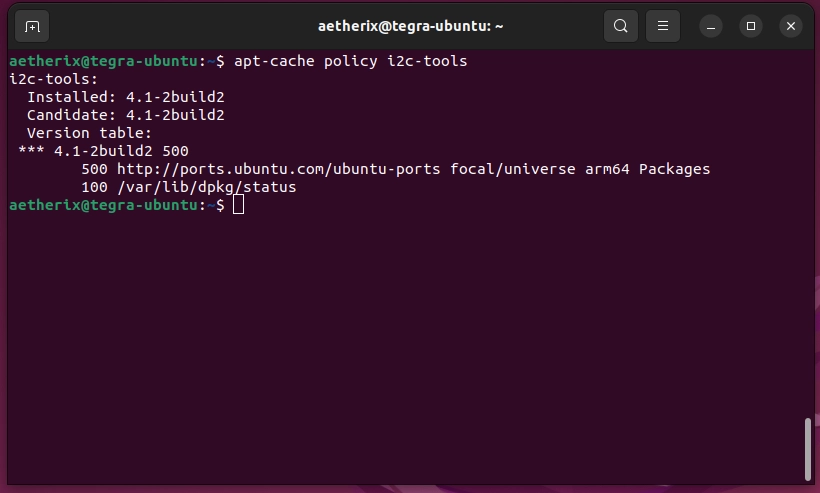Maximize the terminal window
This screenshot has width=820, height=493.
click(751, 26)
